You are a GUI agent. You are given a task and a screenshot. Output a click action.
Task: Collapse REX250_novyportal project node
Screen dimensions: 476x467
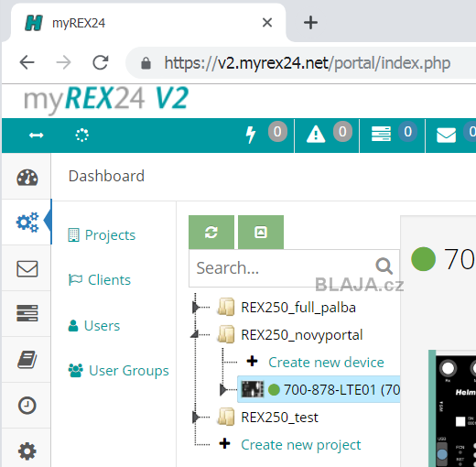pyautogui.click(x=195, y=334)
